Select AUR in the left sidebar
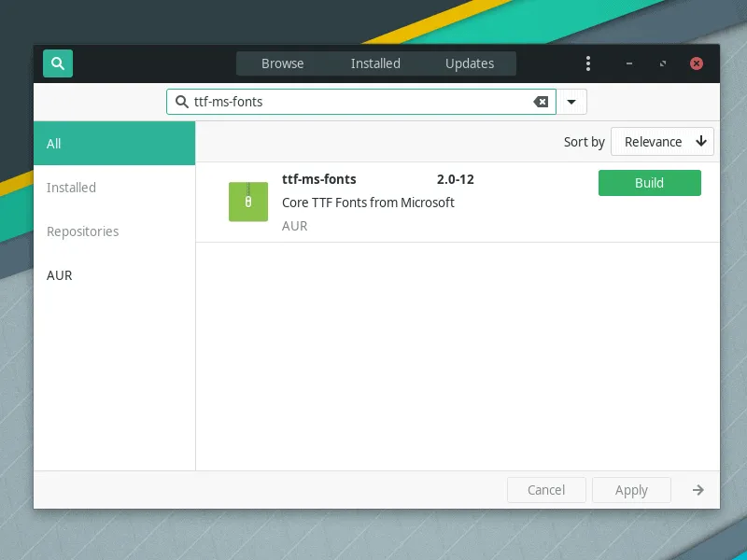The height and width of the screenshot is (560, 747). [60, 275]
